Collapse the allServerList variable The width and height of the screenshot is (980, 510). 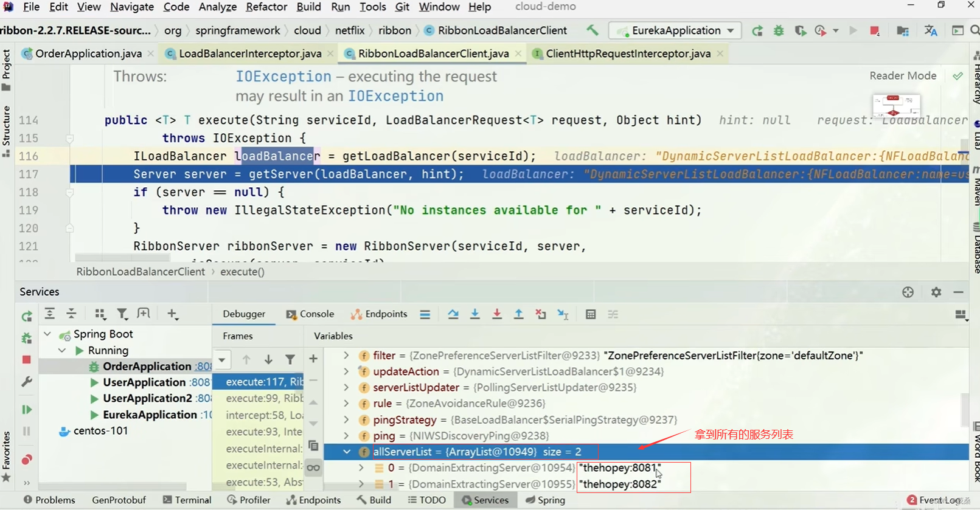click(347, 452)
